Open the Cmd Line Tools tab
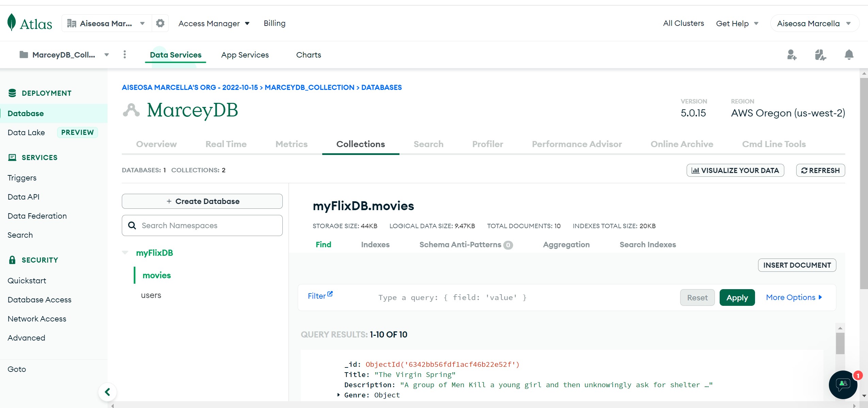Screen dimensions: 868x408 tap(774, 144)
